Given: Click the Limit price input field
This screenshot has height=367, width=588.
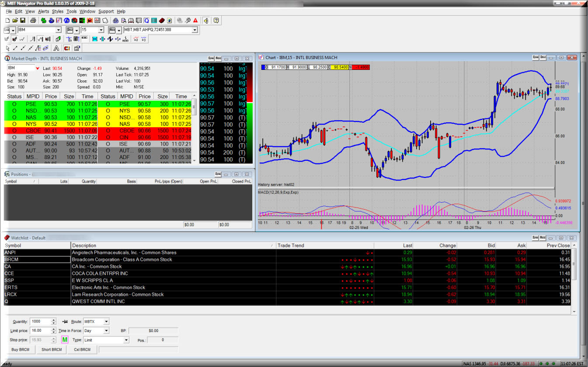Looking at the screenshot, I should tap(40, 331).
